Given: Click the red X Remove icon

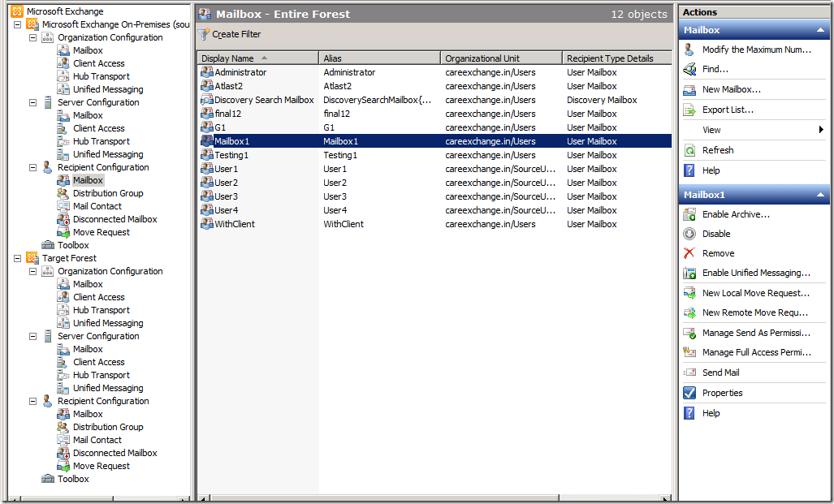Looking at the screenshot, I should [x=689, y=253].
